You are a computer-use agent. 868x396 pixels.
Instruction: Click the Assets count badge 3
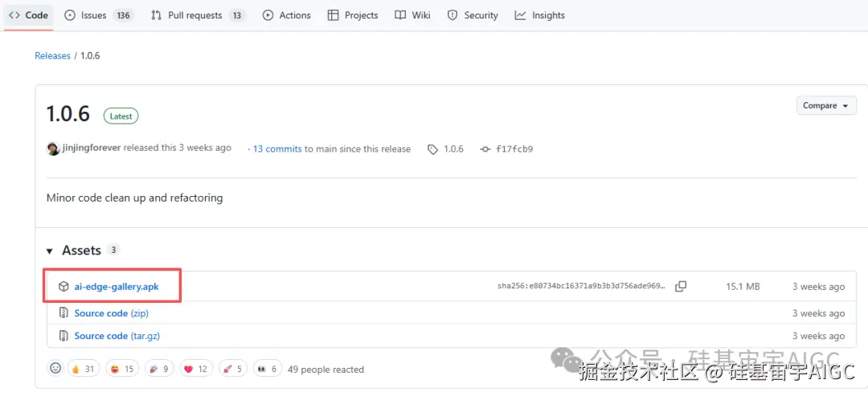[113, 250]
